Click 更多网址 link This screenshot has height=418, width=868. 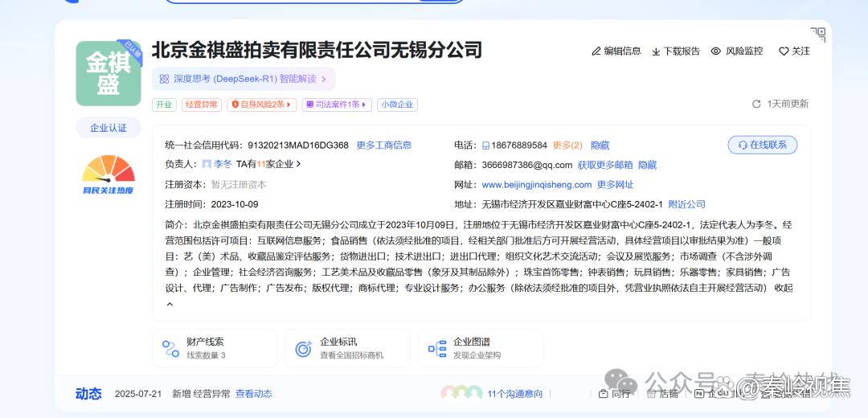(x=615, y=184)
